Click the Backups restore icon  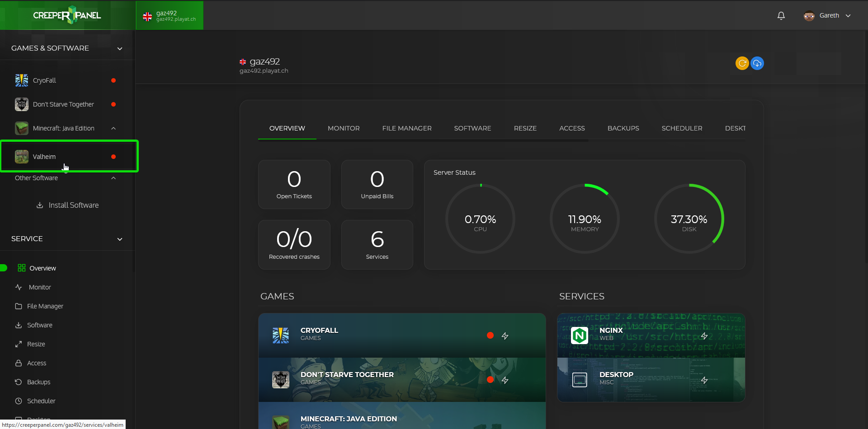19,382
